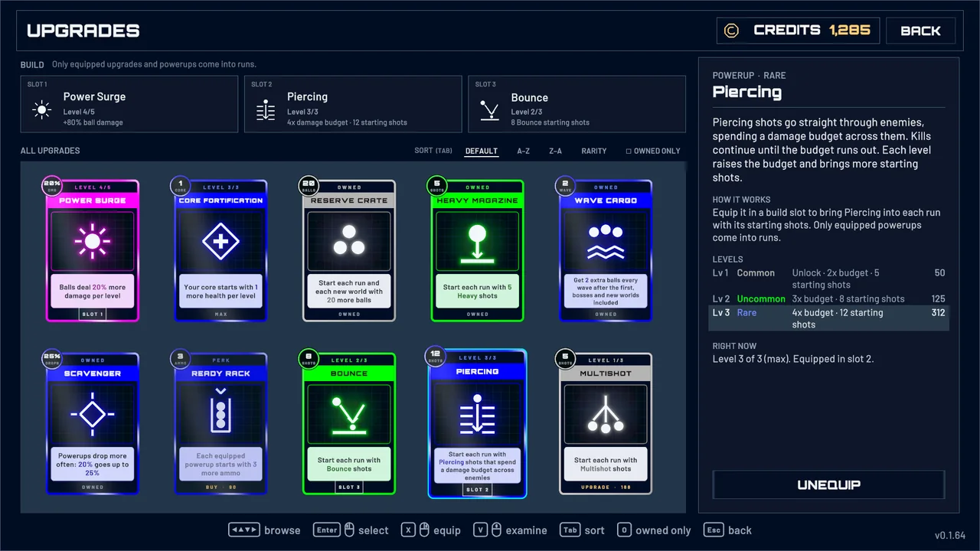This screenshot has width=980, height=551.
Task: Select the Heavy Magazine drop-ball icon
Action: tap(477, 244)
